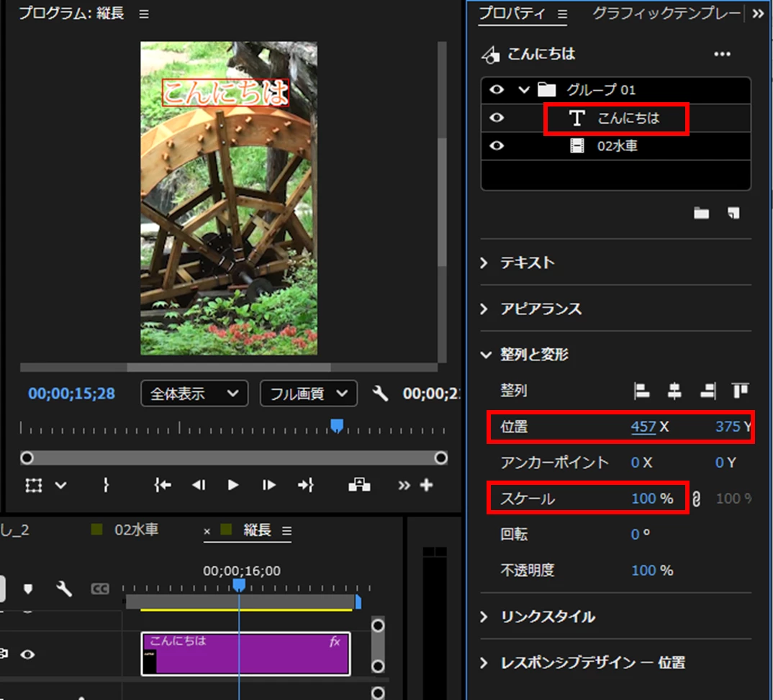This screenshot has height=700, width=773.
Task: Toggle timeline video track eye output
Action: 27,654
